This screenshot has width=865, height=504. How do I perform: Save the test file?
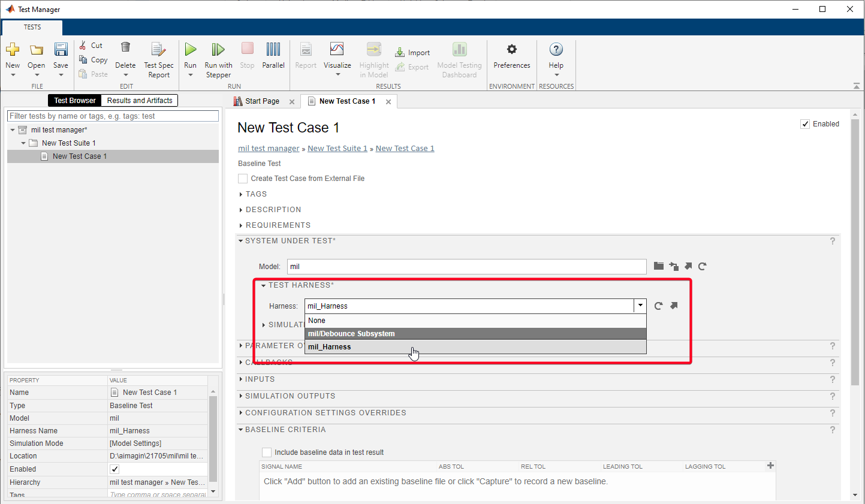(61, 50)
